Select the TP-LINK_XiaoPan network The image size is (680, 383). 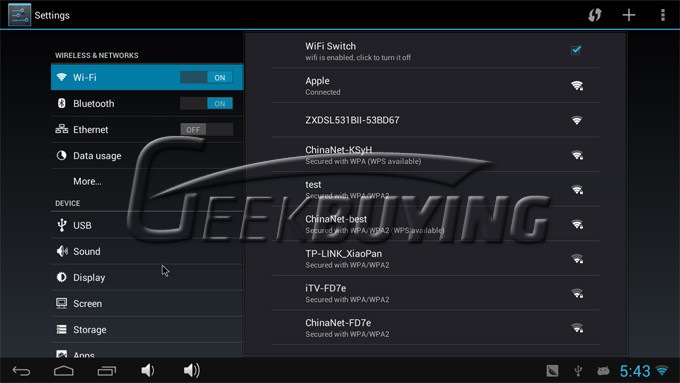435,259
